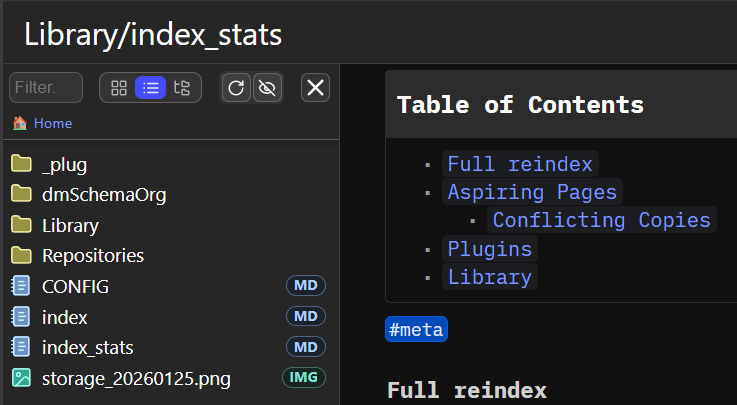Open the dmSchemaOrg folder
Screen dimensions: 737x405
pos(104,195)
